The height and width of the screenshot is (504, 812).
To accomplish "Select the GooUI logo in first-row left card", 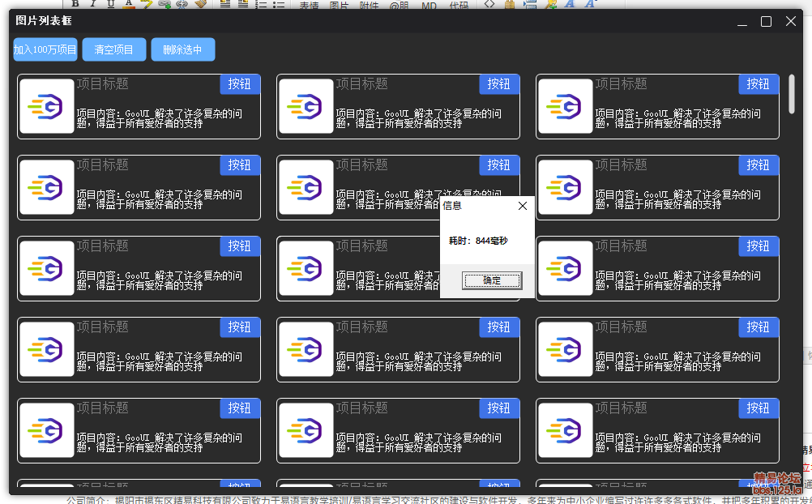I will click(x=47, y=106).
